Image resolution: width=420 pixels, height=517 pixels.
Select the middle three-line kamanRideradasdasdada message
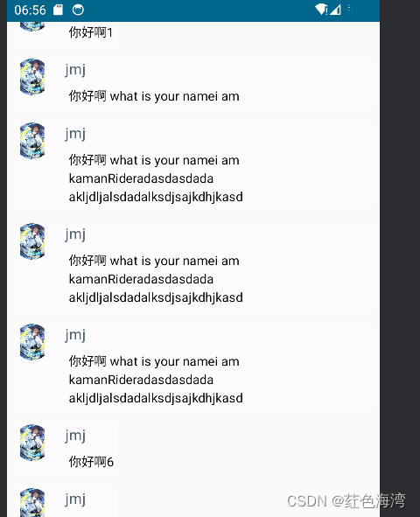click(x=156, y=279)
